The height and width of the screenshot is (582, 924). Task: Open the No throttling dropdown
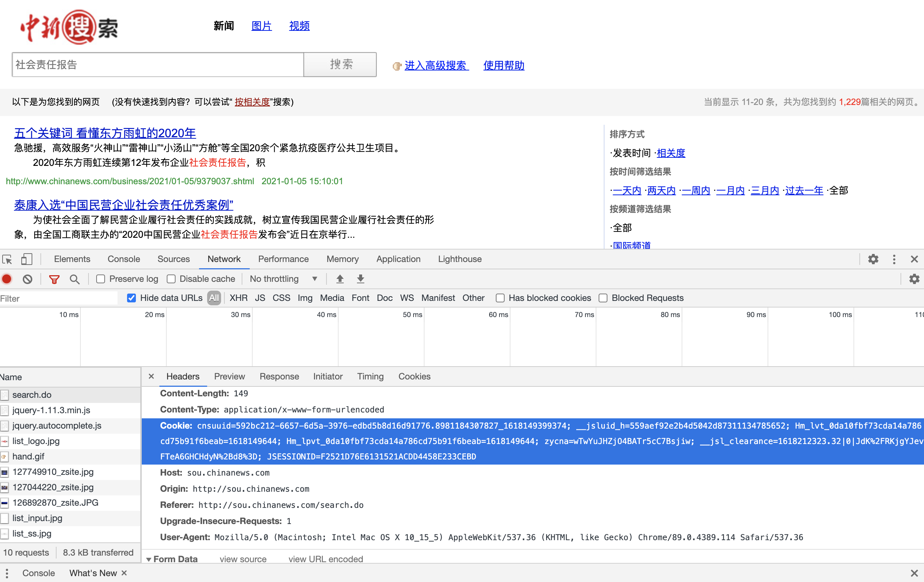[x=284, y=279]
